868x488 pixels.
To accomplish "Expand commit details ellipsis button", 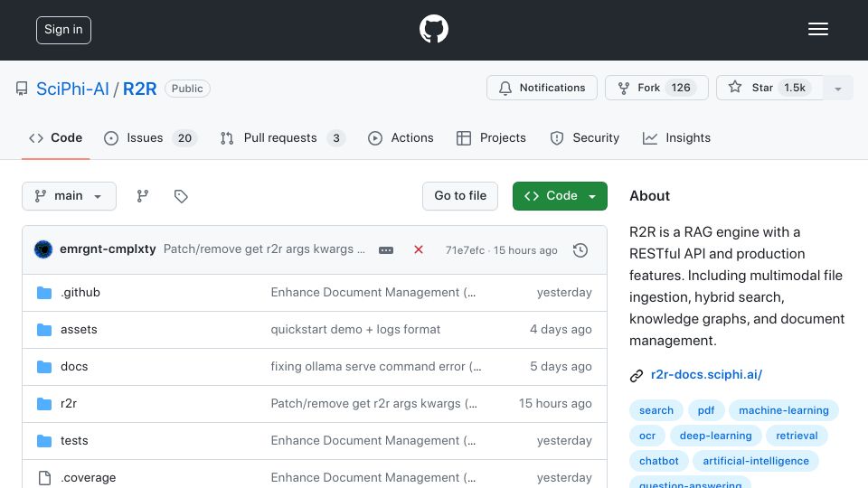I will [386, 250].
